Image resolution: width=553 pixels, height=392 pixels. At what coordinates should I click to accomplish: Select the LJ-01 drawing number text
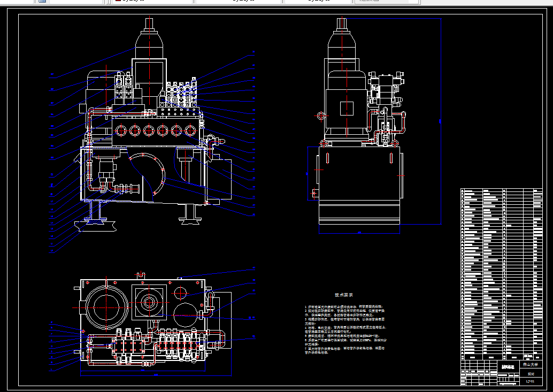(530, 381)
